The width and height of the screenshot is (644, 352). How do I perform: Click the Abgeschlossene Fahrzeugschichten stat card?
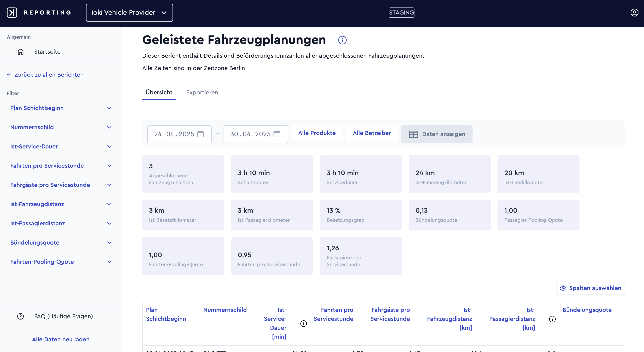[183, 174]
